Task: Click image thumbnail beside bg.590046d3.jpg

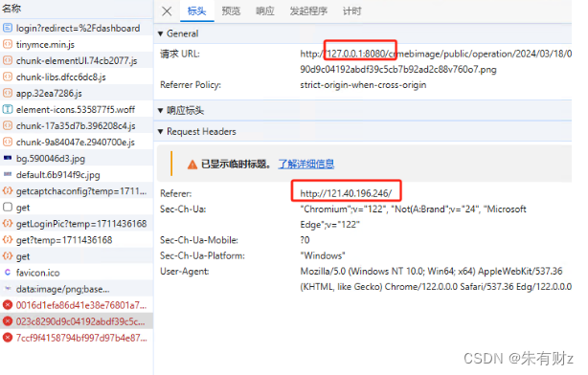Action: point(8,158)
